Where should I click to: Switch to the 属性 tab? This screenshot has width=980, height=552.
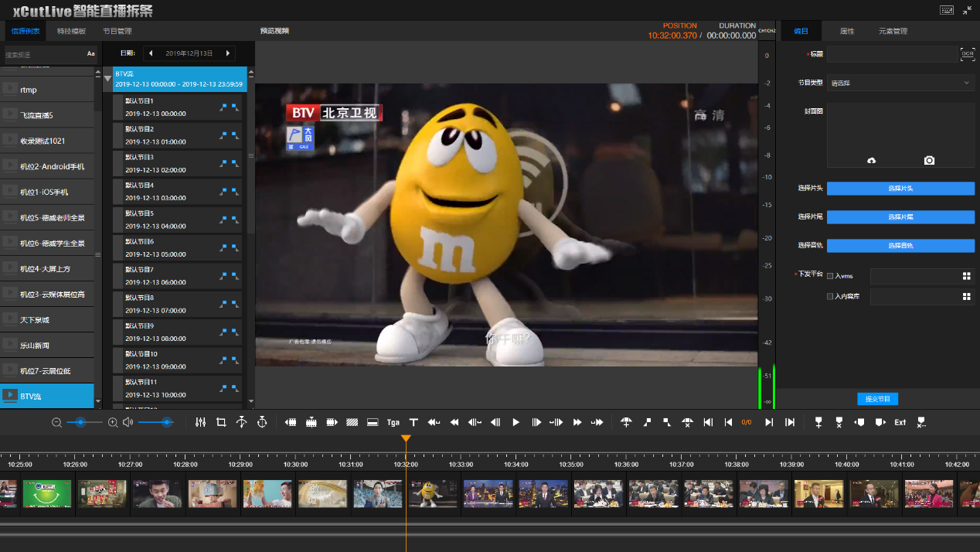point(847,31)
